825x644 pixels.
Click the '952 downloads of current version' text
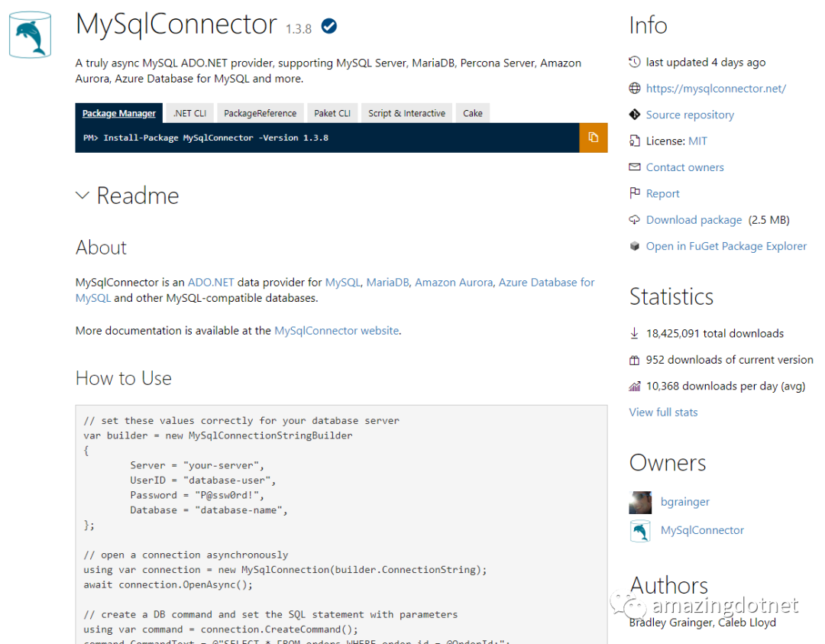pos(730,360)
